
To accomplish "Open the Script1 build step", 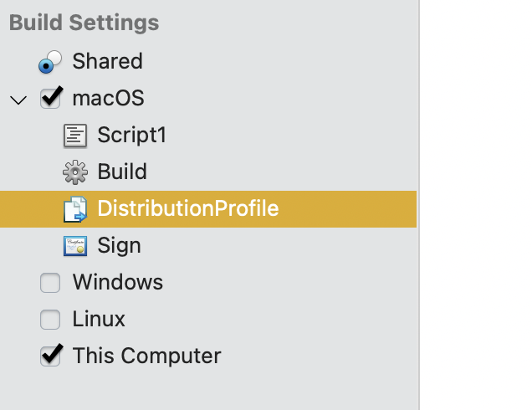I will tap(131, 136).
